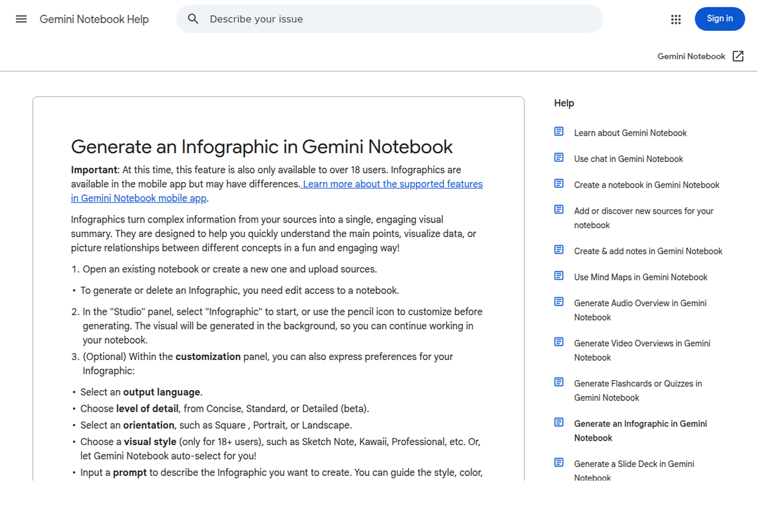Viewport: 757px width, 532px height.
Task: Open the Google apps grid
Action: tap(676, 19)
